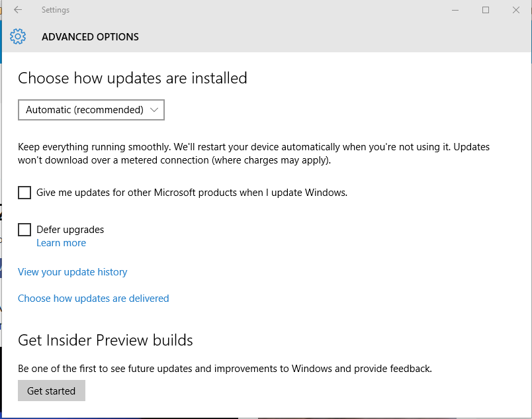Viewport: 532px width, 419px height.
Task: Click the ADVANCED OPTIONS page title
Action: click(90, 37)
